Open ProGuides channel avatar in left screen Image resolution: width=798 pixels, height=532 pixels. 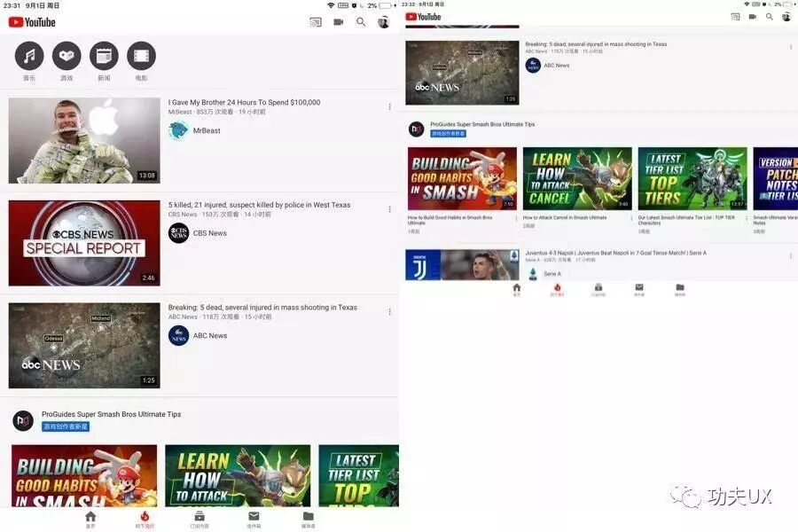point(23,420)
